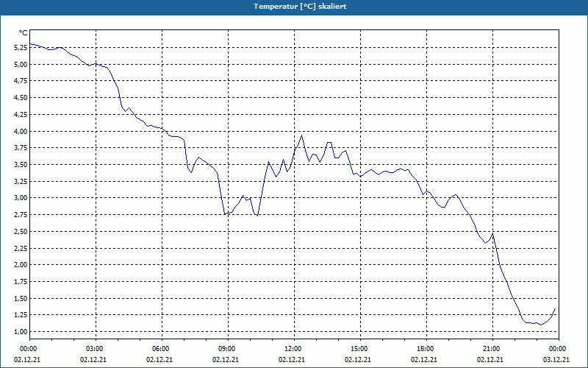Click the chart title 'Temperatur [°C] skaliert'
Screen dimensions: 588x368
click(300, 7)
